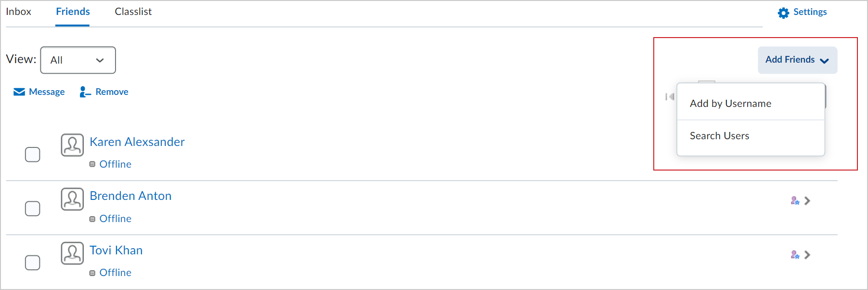
Task: Select Search Users from the menu
Action: click(719, 136)
